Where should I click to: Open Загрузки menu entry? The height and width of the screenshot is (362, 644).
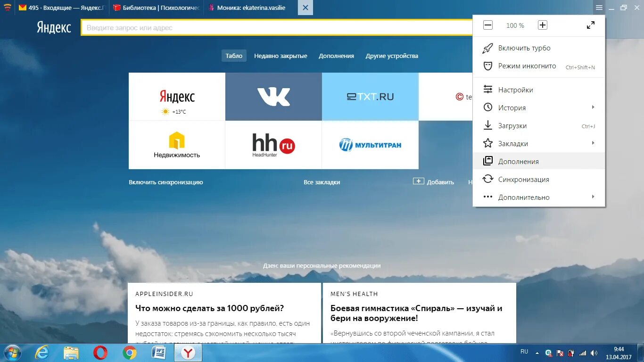tap(539, 125)
